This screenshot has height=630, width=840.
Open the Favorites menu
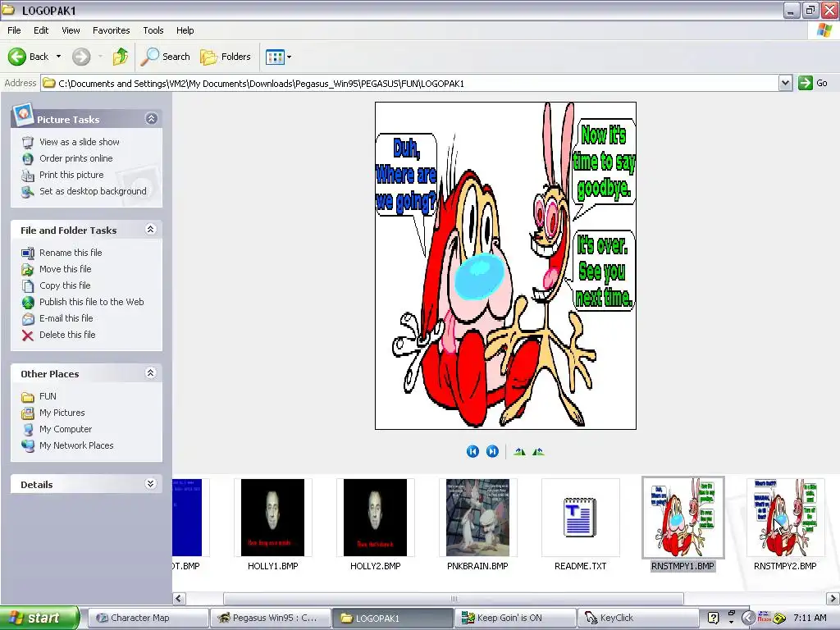pos(111,30)
